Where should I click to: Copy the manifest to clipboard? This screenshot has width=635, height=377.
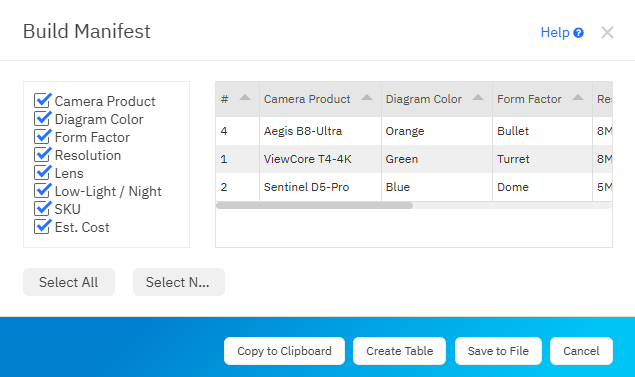pos(284,351)
